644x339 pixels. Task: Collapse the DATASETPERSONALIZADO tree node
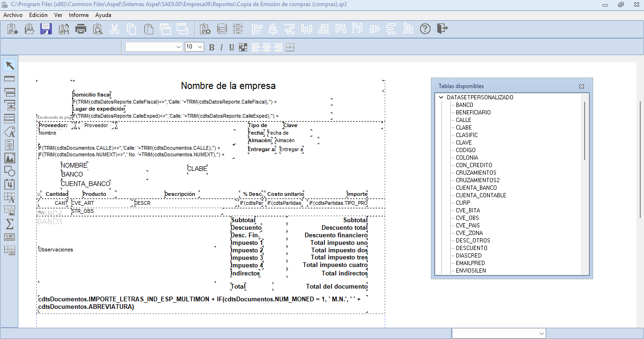[441, 97]
